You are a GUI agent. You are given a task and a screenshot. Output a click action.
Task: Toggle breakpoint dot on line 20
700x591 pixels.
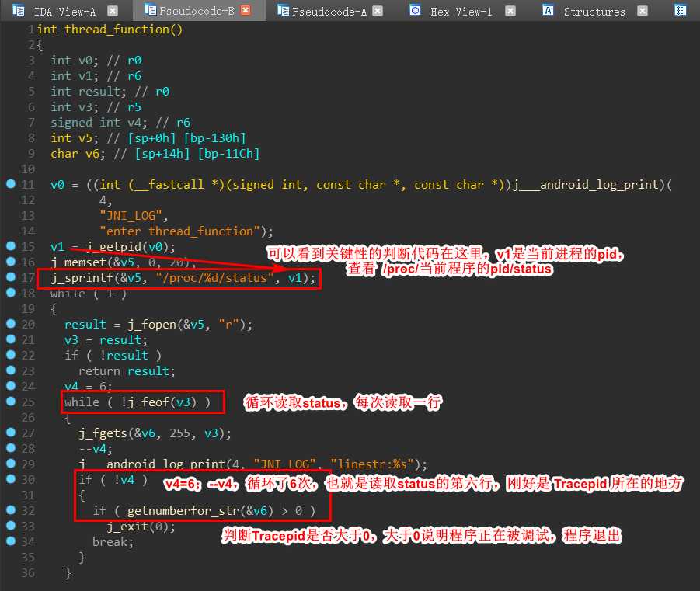point(11,323)
